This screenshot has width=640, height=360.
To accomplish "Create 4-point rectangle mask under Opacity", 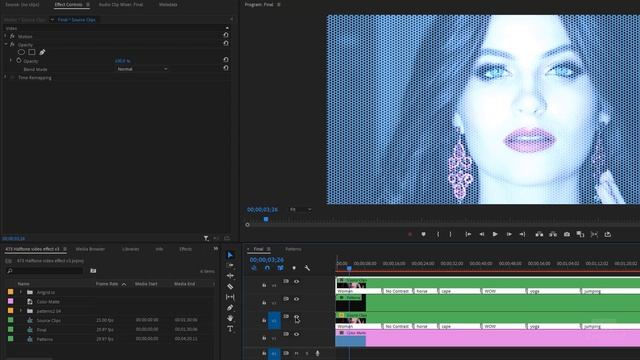I will click(x=32, y=52).
